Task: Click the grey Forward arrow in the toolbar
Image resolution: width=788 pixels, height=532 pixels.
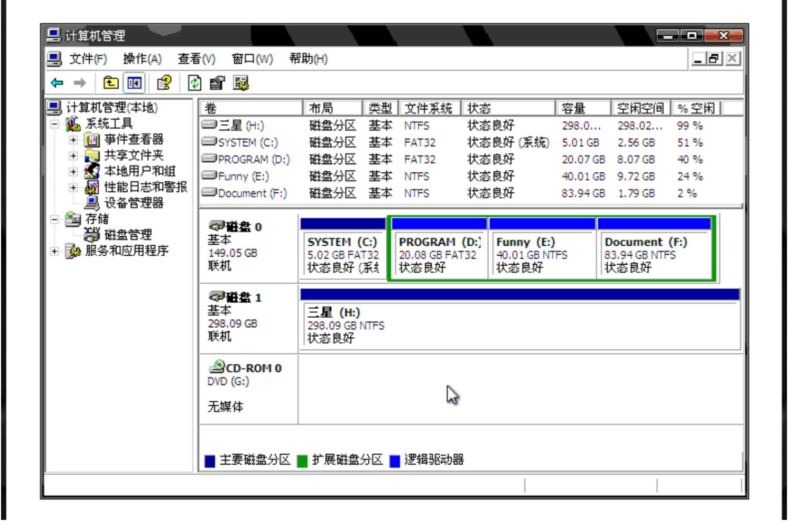Action: click(80, 83)
